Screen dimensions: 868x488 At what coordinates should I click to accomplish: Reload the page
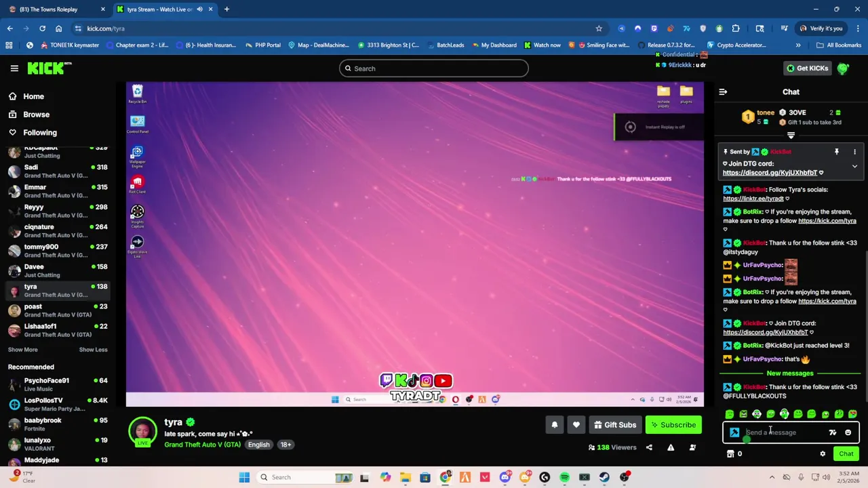(42, 28)
